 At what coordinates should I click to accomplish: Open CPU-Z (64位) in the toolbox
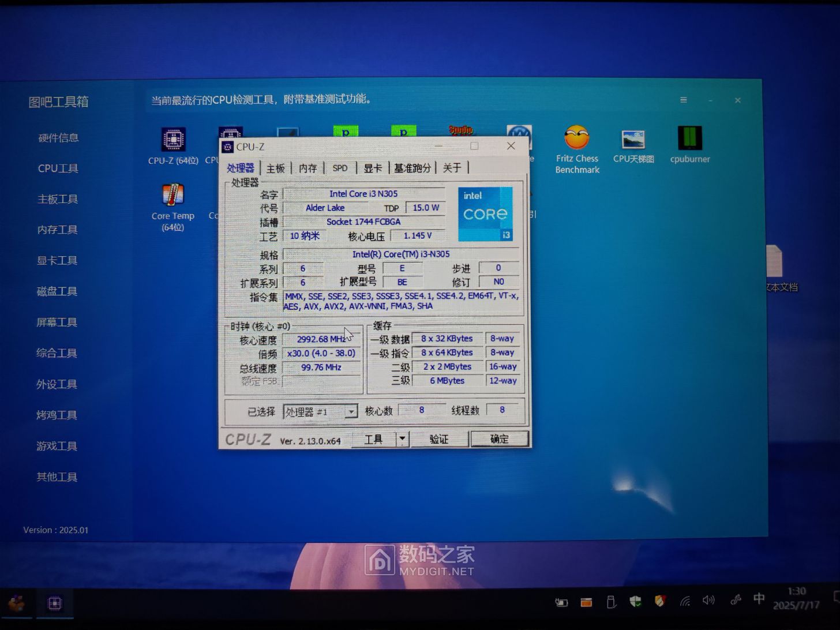click(173, 147)
